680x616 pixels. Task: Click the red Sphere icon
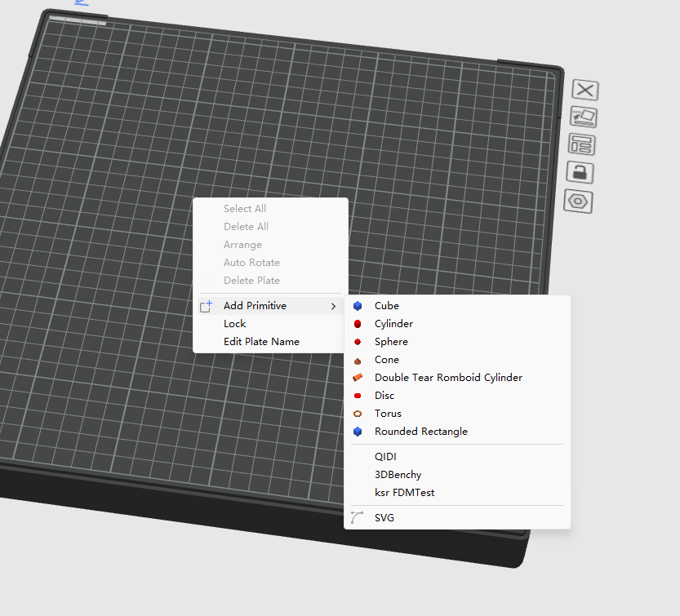coord(358,342)
